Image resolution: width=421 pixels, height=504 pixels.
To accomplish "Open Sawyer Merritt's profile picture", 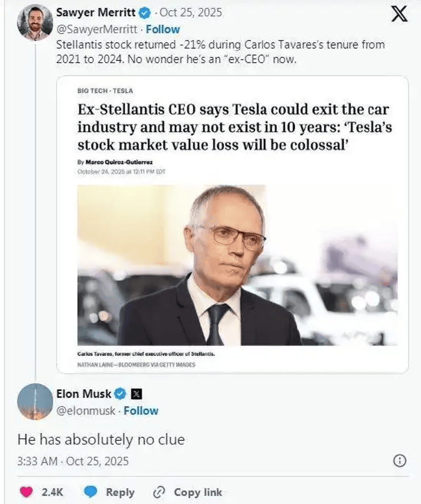I will click(35, 24).
